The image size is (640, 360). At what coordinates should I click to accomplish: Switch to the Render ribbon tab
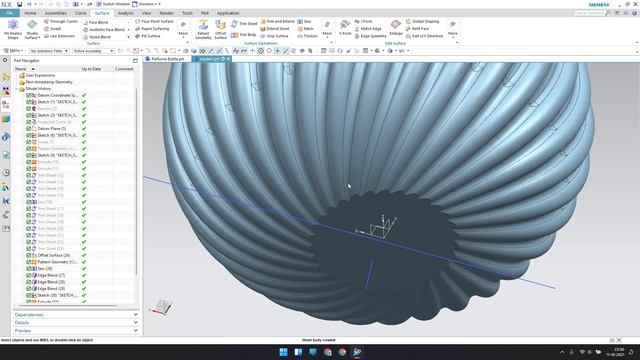[x=166, y=13]
